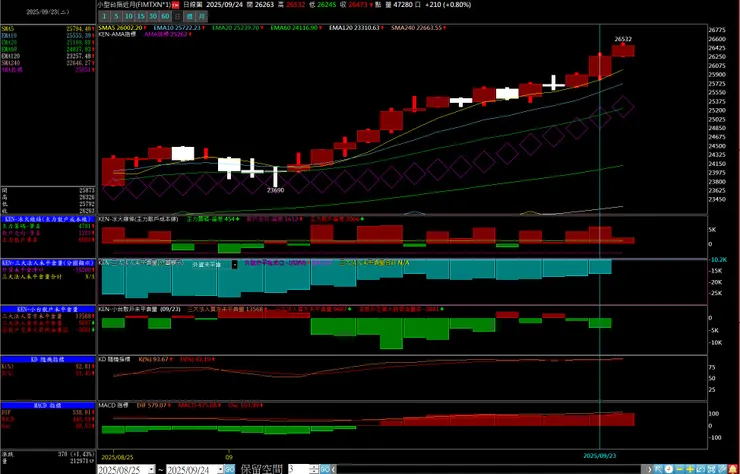
Task: Click the SMA5 26002.20 legend label
Action: [118, 28]
